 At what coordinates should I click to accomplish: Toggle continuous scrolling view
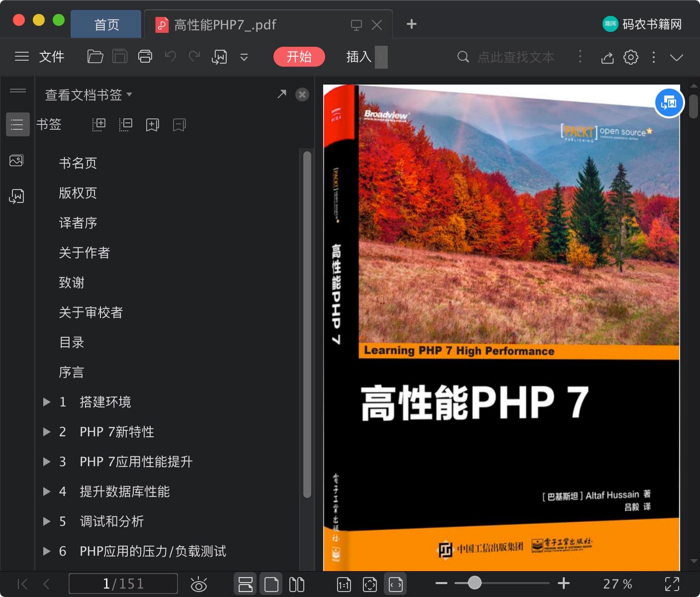click(246, 584)
